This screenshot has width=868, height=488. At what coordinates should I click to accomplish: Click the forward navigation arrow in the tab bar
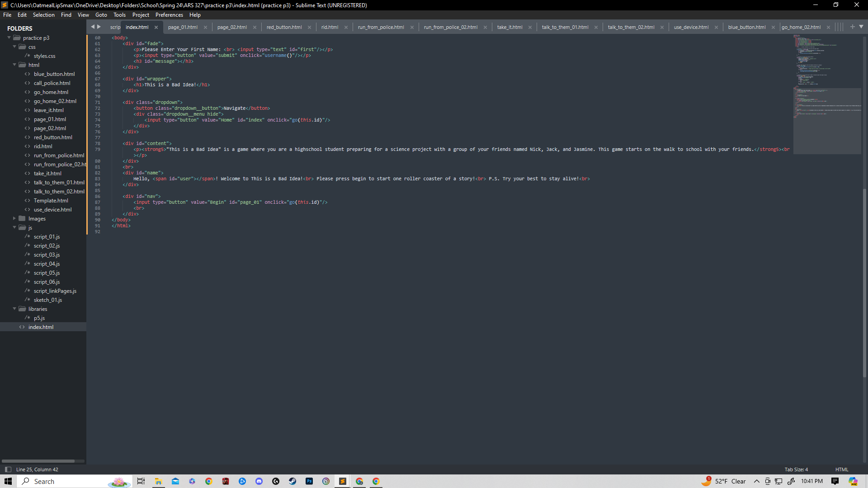(x=99, y=27)
